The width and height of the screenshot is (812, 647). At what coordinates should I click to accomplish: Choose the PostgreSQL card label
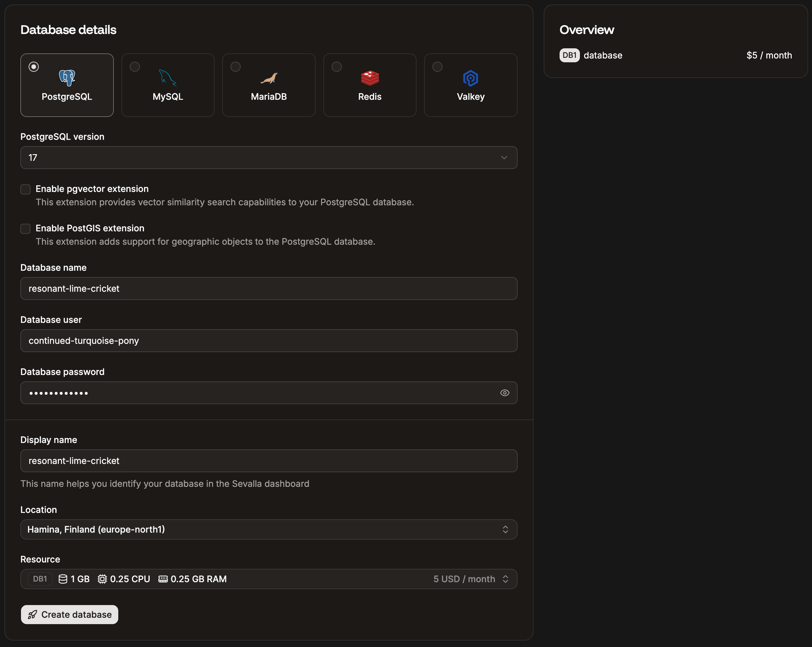[x=67, y=97]
